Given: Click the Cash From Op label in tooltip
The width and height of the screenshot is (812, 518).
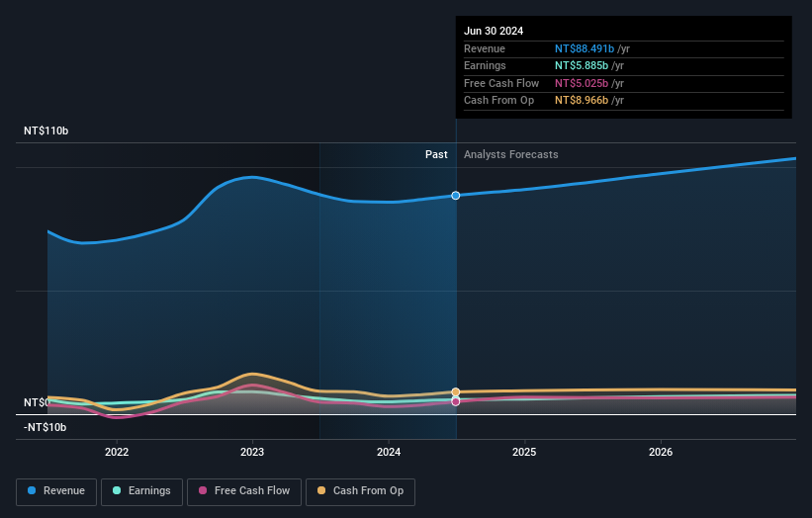Looking at the screenshot, I should point(498,101).
